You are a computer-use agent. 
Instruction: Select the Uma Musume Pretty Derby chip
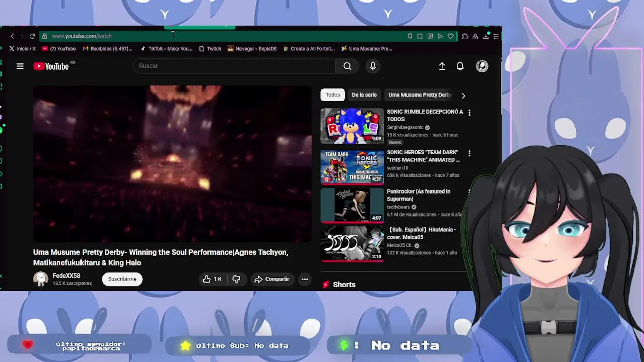(x=420, y=95)
